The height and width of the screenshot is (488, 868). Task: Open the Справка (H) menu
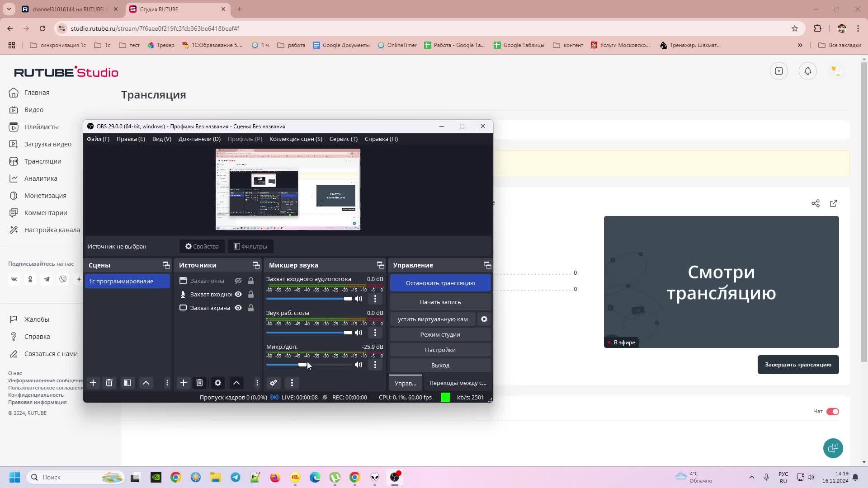(381, 139)
